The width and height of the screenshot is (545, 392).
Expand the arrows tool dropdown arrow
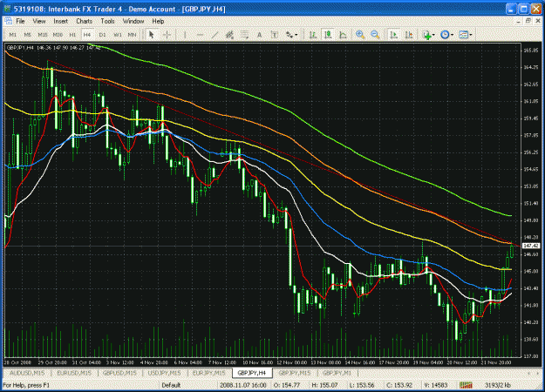click(x=296, y=35)
